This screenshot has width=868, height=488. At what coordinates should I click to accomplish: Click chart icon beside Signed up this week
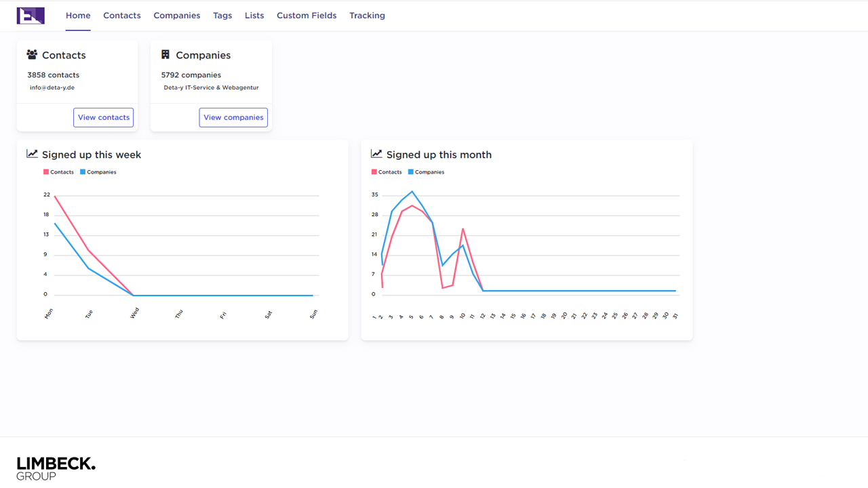pos(32,154)
